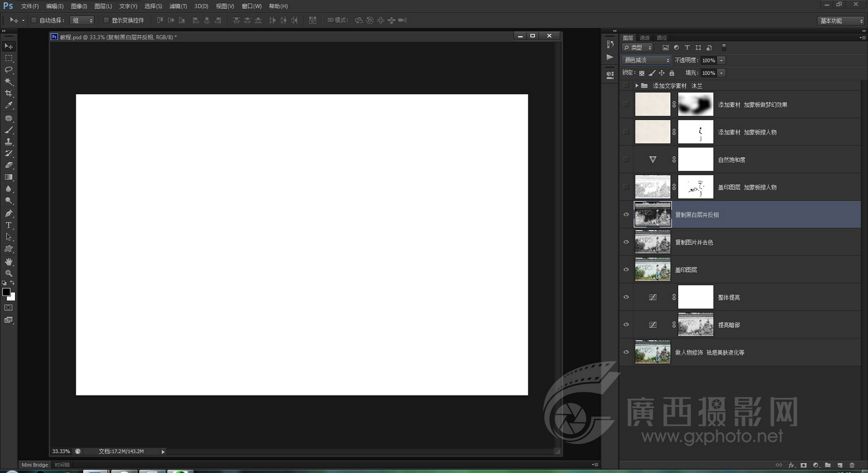Click the Create new layer icon

840,465
